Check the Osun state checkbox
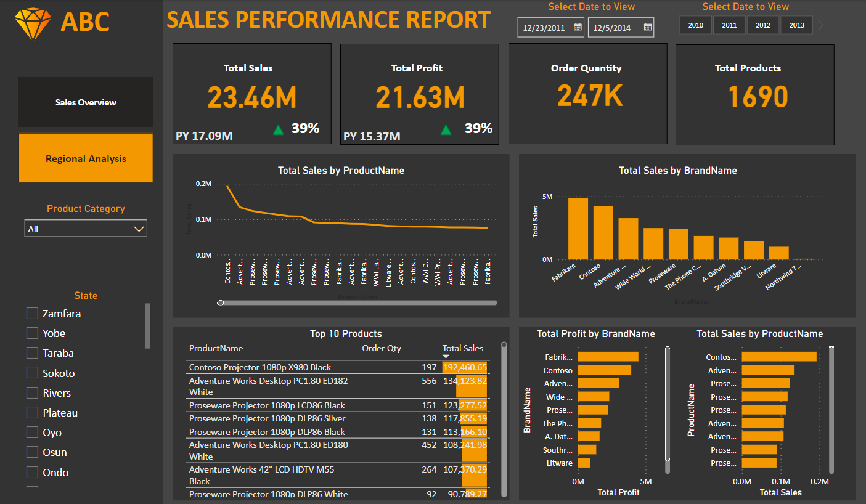This screenshot has width=866, height=504. click(33, 452)
